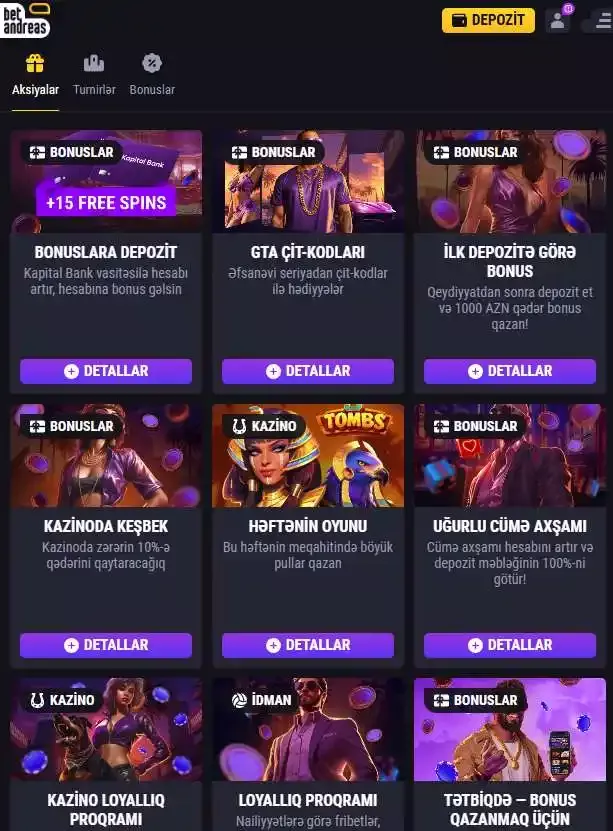Select the Turnirlər podium icon

click(94, 63)
